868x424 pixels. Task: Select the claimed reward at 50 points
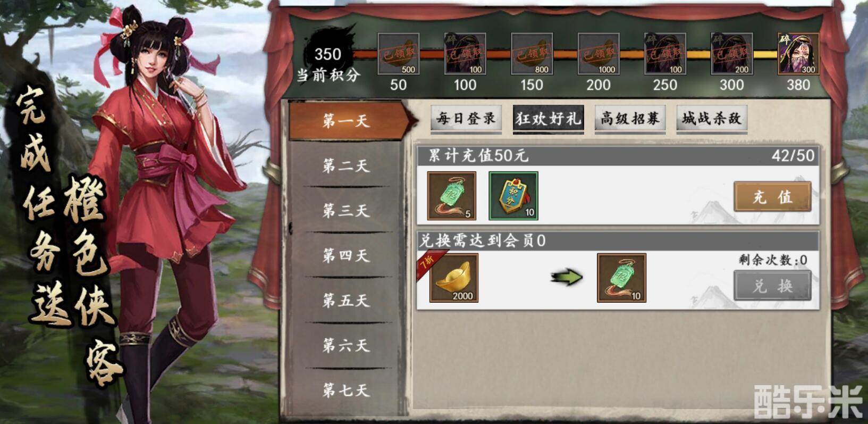[x=398, y=54]
